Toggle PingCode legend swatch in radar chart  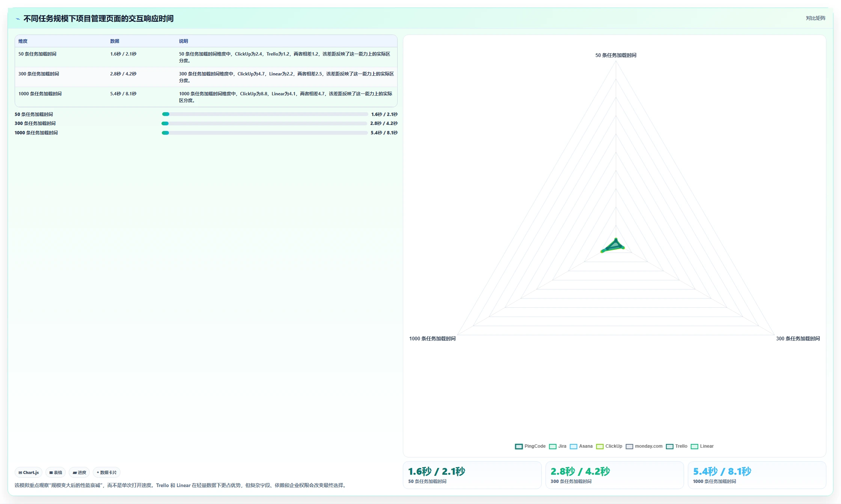pos(518,446)
